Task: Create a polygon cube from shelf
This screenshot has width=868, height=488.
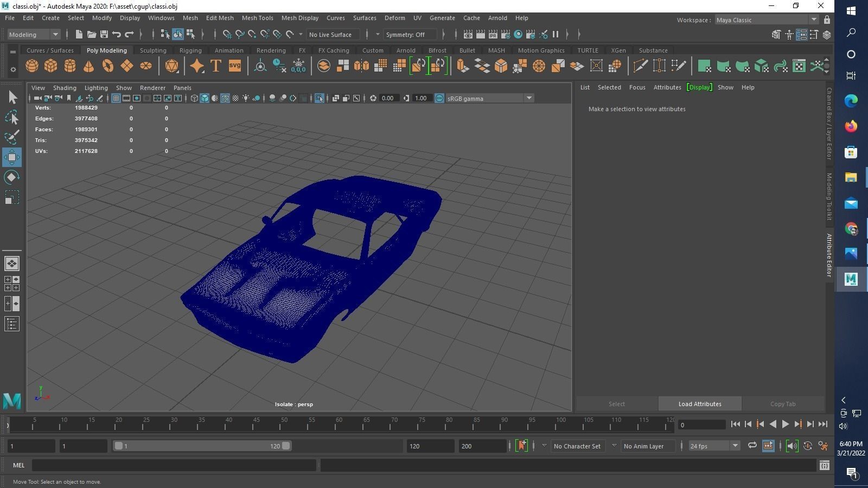Action: (51, 66)
